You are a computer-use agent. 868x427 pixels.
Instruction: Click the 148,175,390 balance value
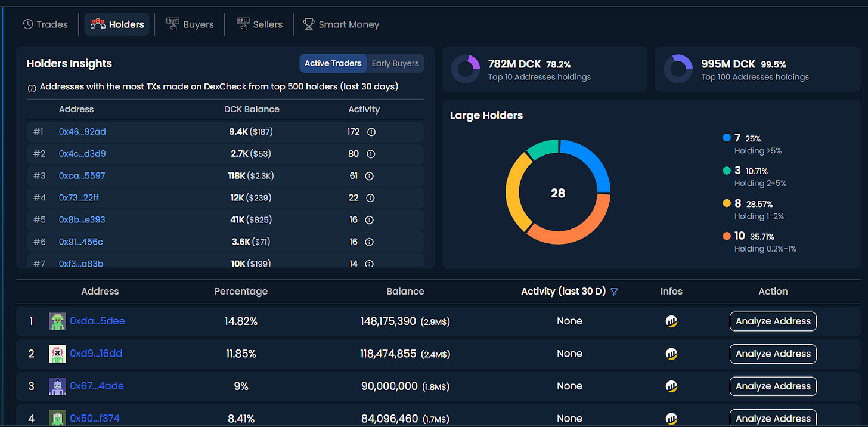tap(388, 321)
